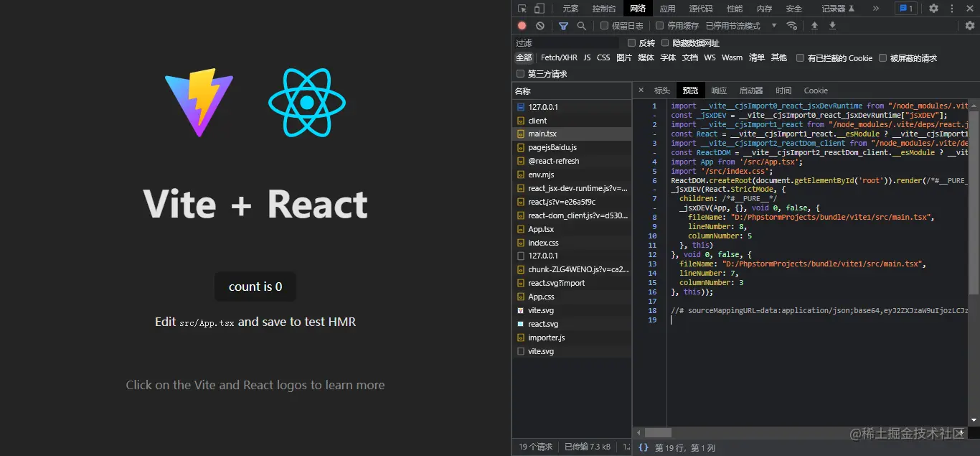Image resolution: width=980 pixels, height=456 pixels.
Task: Click the main.tsx file icon
Action: (521, 134)
